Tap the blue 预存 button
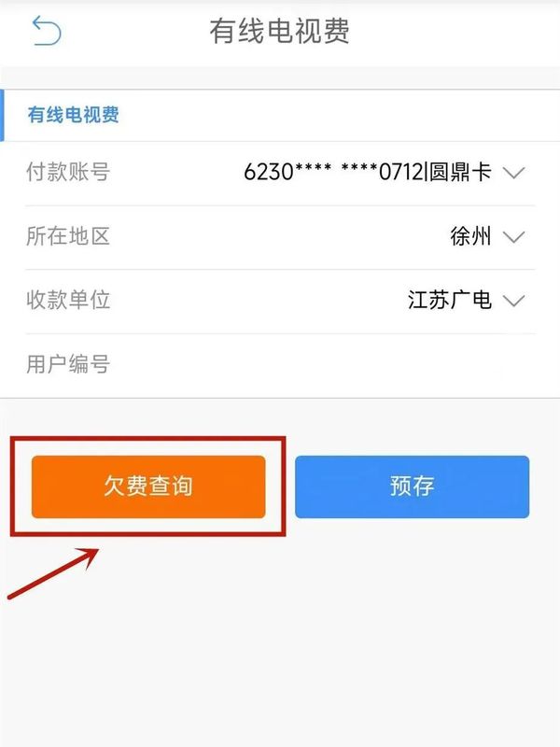The image size is (560, 747). click(x=413, y=486)
